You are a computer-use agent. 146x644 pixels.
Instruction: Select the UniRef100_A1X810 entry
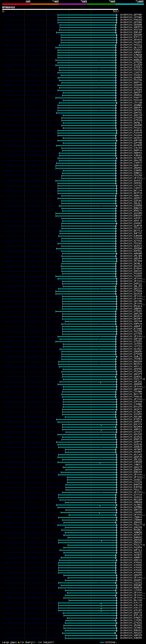pyautogui.click(x=131, y=349)
